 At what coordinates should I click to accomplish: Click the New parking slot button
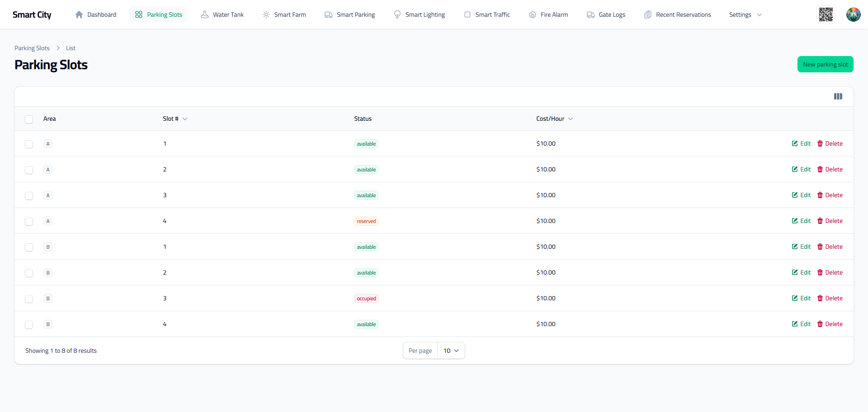[826, 64]
